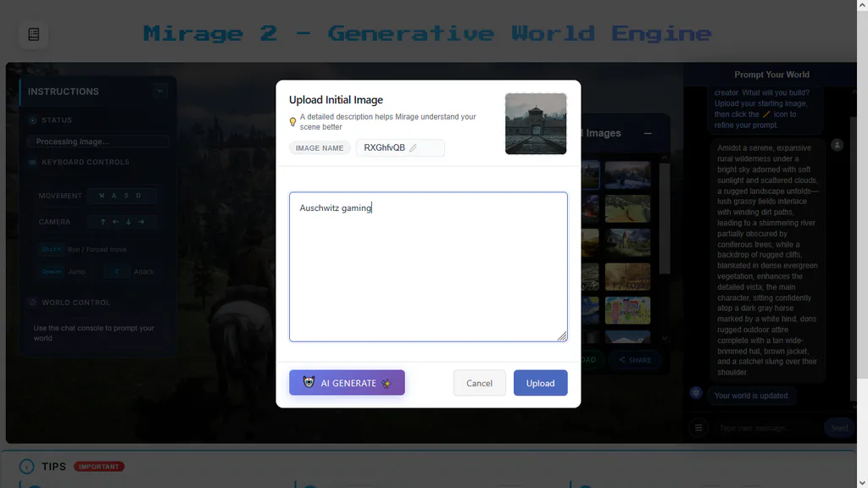Viewport: 868px width, 488px height.
Task: Click the World Control icon
Action: [33, 302]
